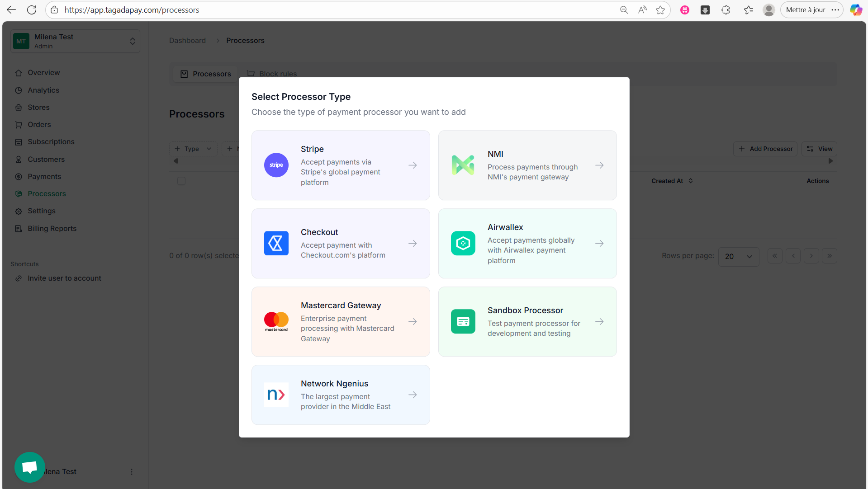Click the Stripe logo icon

(276, 165)
